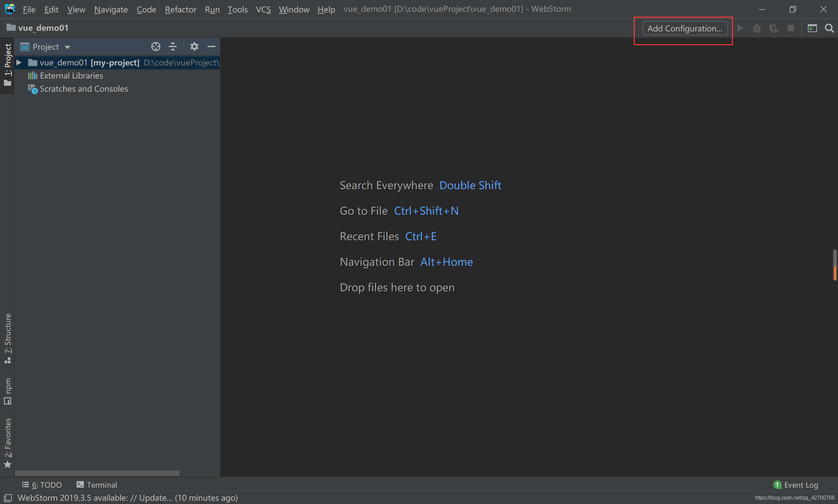The image size is (838, 504).
Task: Click the WebStorm update available status message
Action: click(x=128, y=498)
